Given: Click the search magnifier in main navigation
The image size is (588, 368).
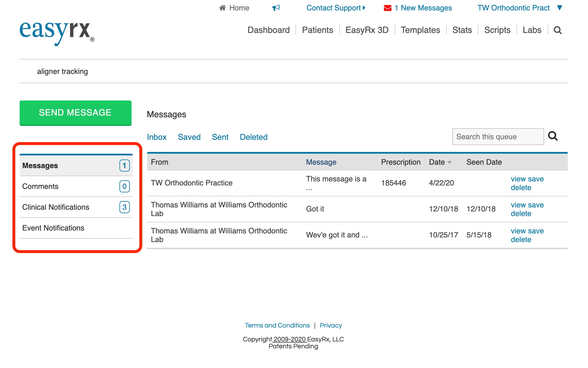Looking at the screenshot, I should [x=557, y=30].
